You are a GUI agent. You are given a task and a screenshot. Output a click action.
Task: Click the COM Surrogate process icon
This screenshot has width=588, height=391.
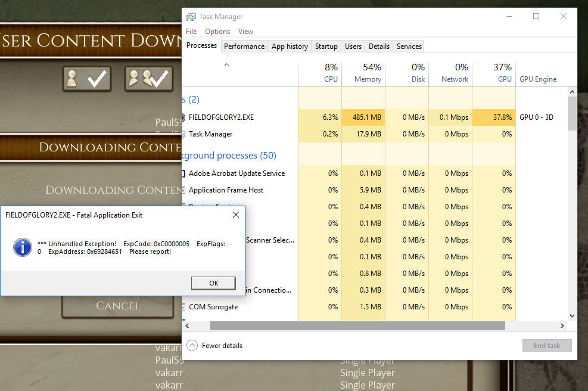[183, 307]
